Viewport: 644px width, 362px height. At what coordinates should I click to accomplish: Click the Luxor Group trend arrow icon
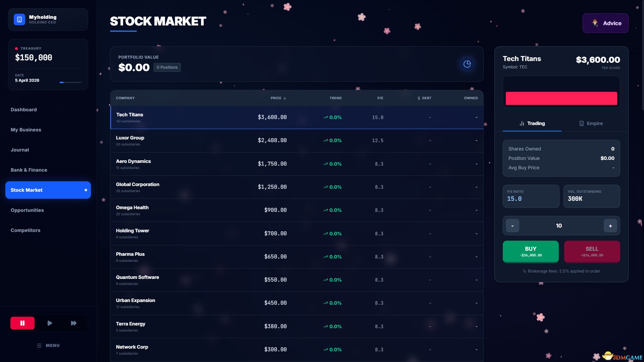326,140
